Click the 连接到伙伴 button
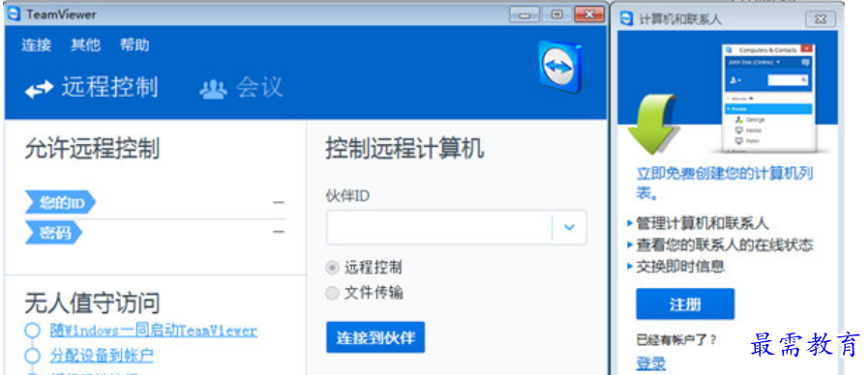This screenshot has height=375, width=868. pos(375,337)
